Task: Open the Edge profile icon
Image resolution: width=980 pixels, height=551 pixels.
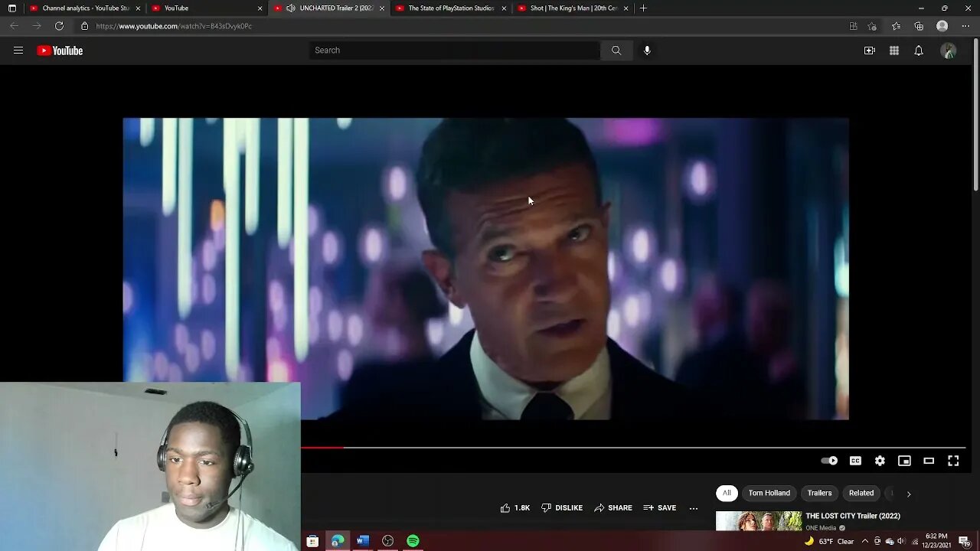Action: (942, 26)
